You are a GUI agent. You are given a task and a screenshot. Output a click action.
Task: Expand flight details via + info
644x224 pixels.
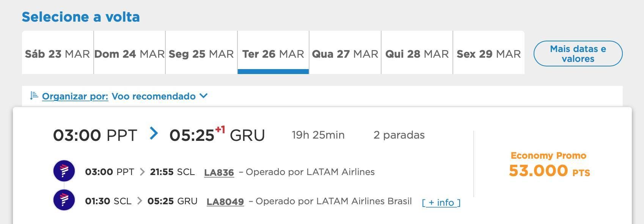click(x=441, y=202)
